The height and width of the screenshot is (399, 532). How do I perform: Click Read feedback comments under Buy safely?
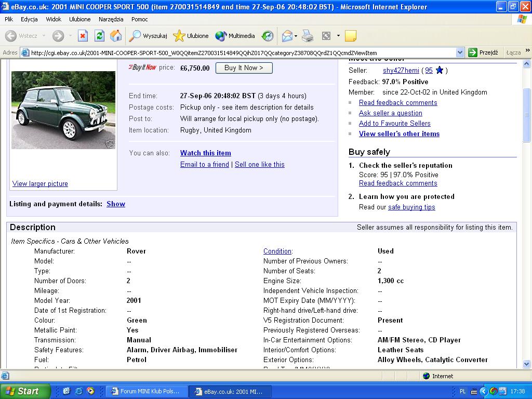pyautogui.click(x=398, y=183)
